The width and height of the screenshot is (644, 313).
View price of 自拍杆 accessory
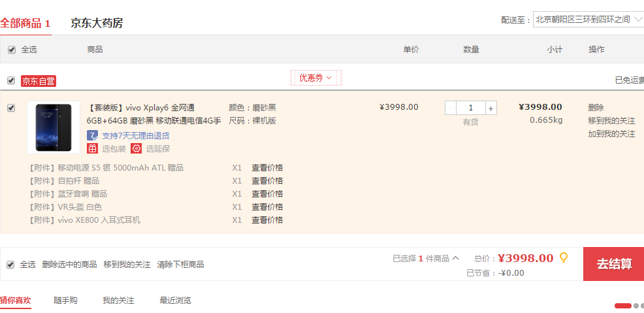(267, 181)
